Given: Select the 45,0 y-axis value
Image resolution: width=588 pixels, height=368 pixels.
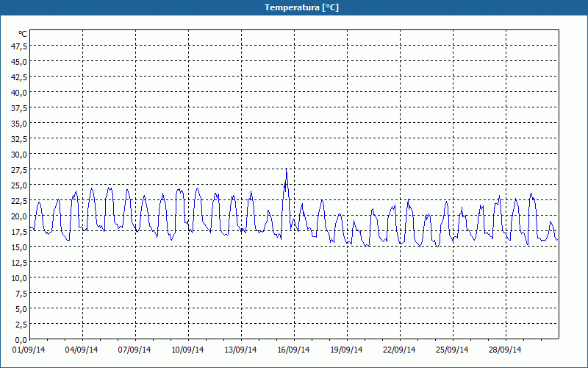Looking at the screenshot, I should point(19,62).
